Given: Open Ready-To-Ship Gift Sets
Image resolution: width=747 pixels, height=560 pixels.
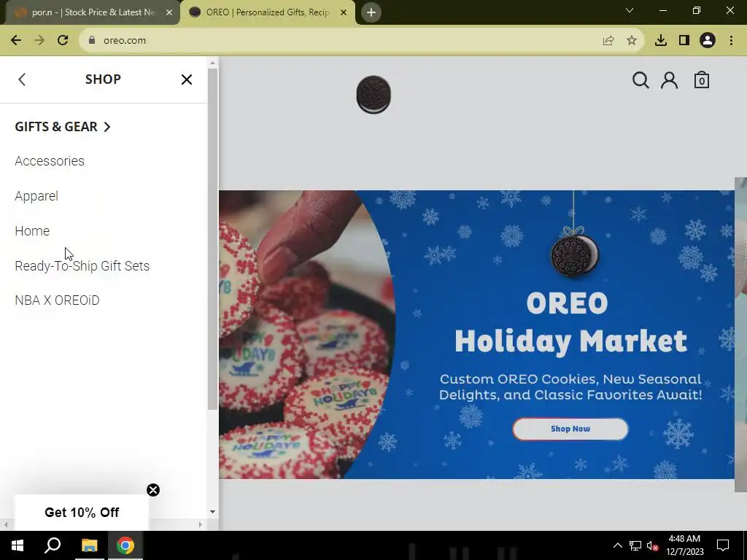Looking at the screenshot, I should 82,265.
